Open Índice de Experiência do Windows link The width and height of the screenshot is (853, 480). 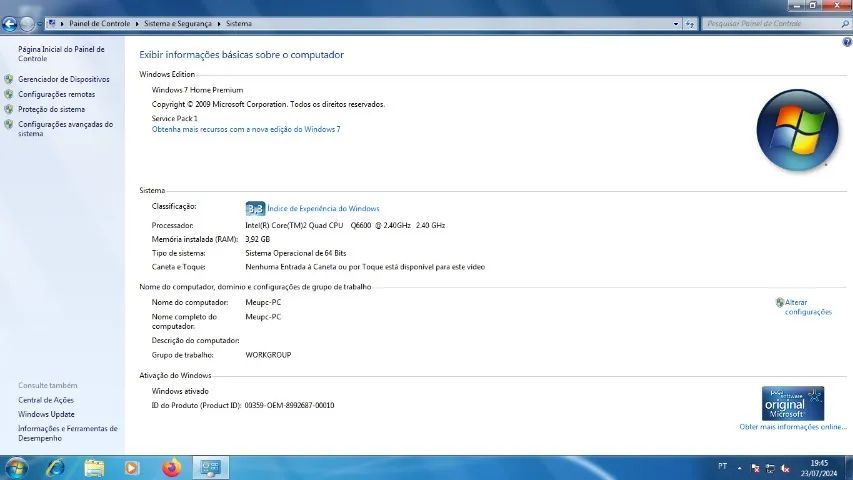(323, 208)
